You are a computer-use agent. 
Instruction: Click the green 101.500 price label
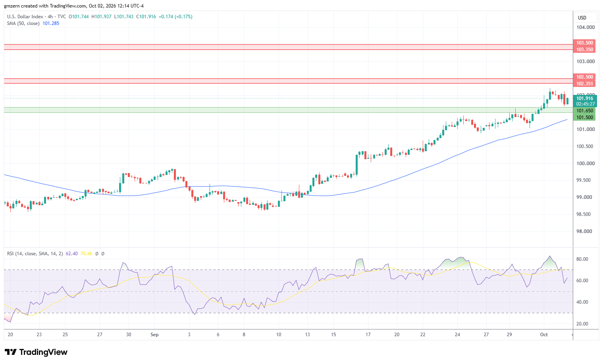(x=585, y=117)
